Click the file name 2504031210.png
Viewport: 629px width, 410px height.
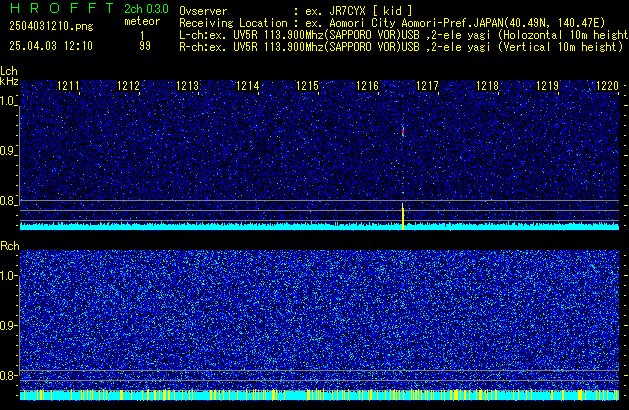(51, 26)
